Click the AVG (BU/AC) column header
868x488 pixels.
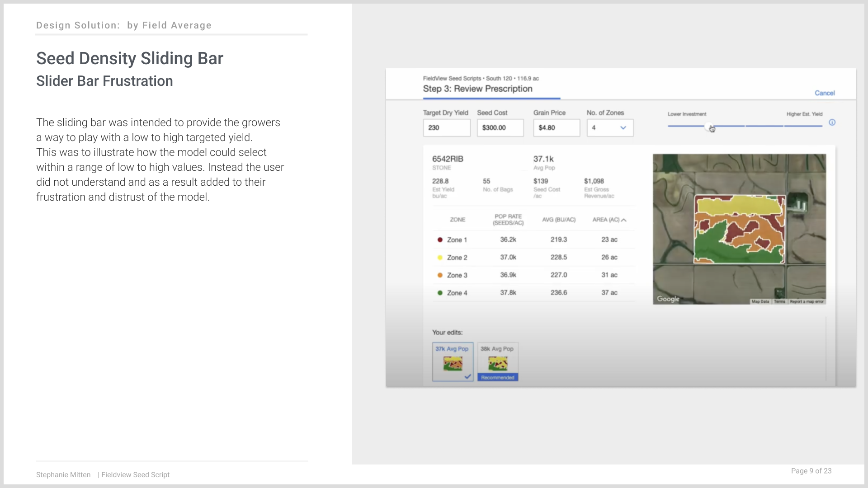(x=559, y=220)
